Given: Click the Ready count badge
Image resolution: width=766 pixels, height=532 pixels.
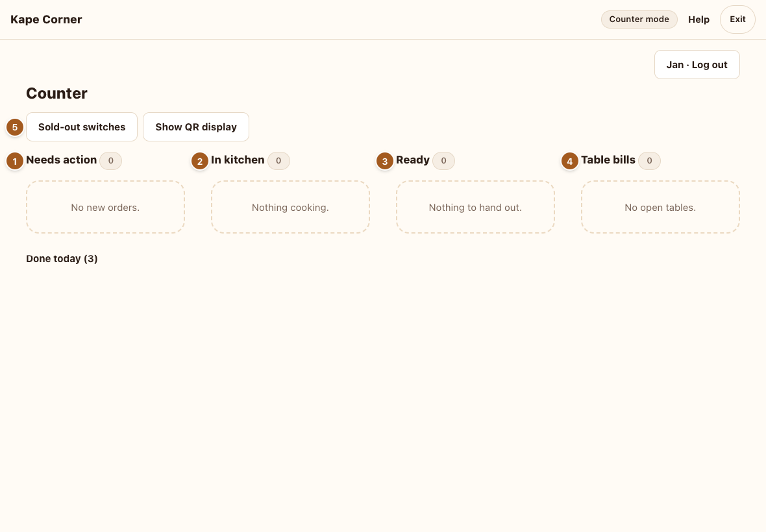Looking at the screenshot, I should pyautogui.click(x=443, y=161).
